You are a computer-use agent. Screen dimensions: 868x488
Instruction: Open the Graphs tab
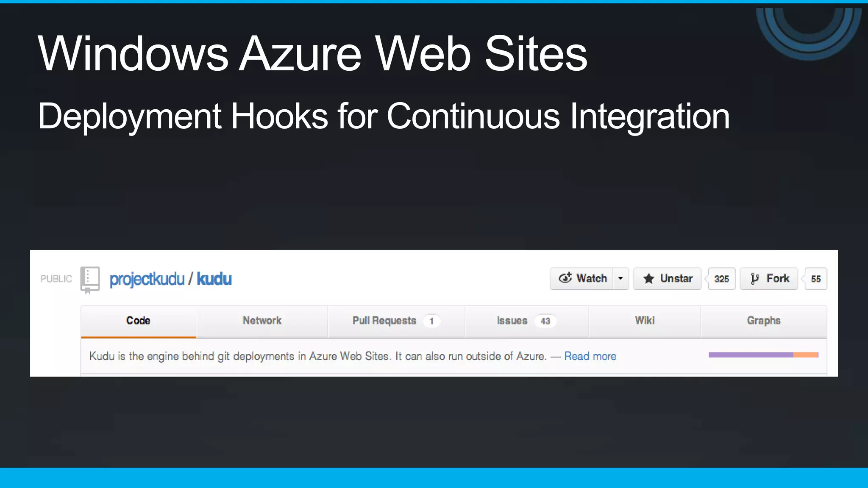click(x=764, y=321)
